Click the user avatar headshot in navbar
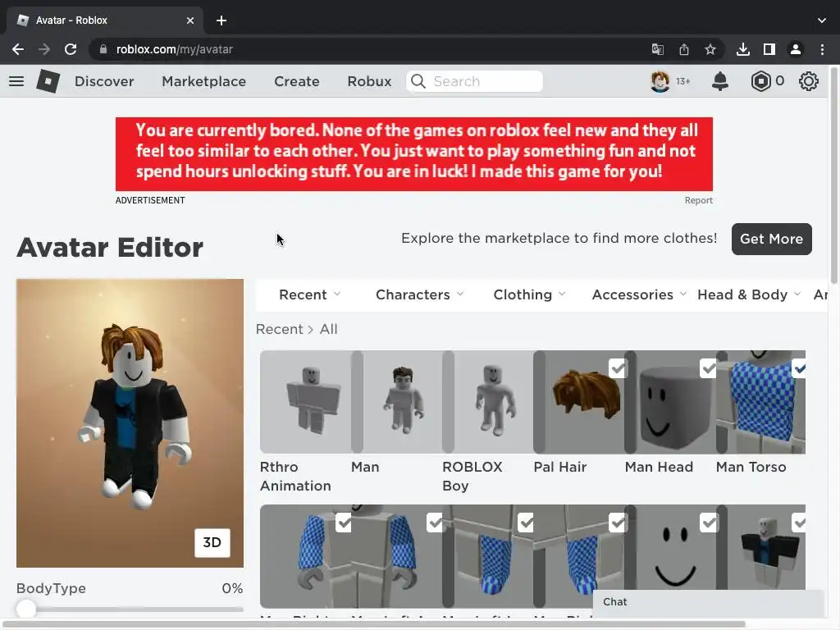The height and width of the screenshot is (630, 840). [660, 81]
